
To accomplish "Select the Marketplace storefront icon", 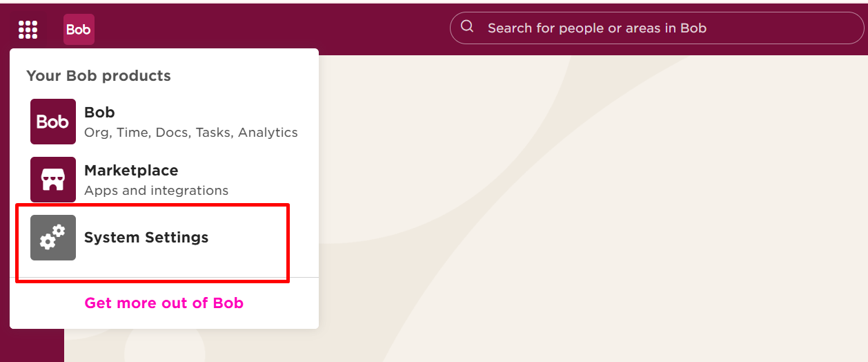I will point(53,180).
